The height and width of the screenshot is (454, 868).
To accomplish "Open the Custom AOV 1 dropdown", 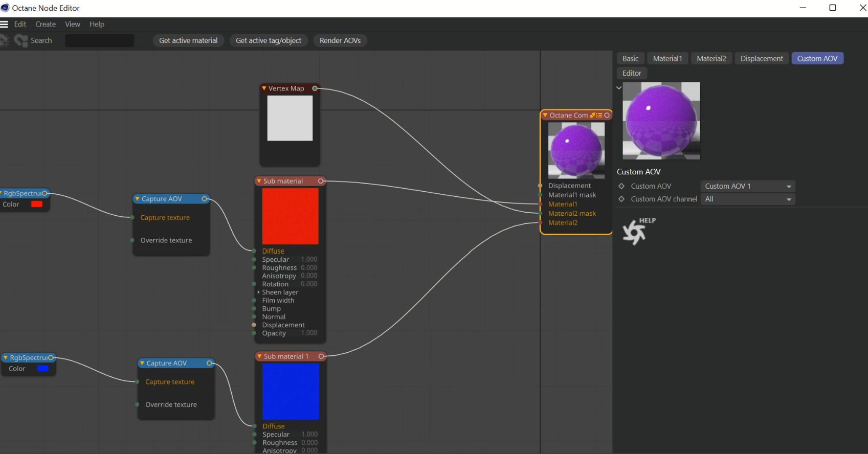I will pos(748,186).
